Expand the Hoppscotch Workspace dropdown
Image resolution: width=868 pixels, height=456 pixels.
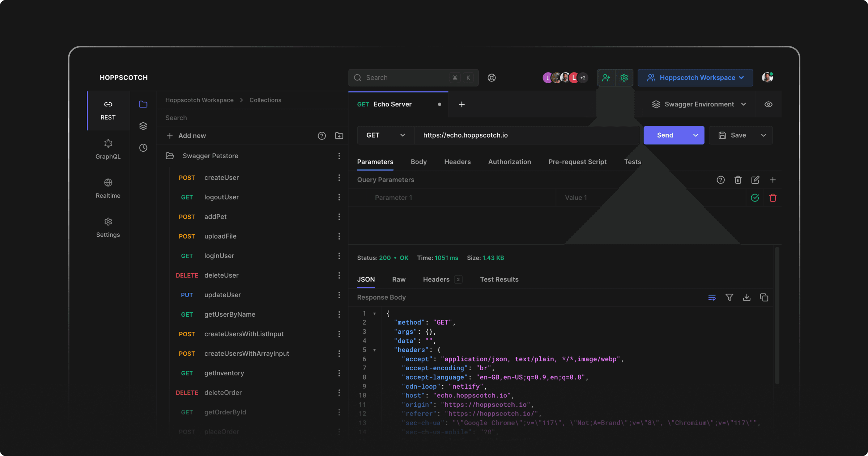pos(695,77)
